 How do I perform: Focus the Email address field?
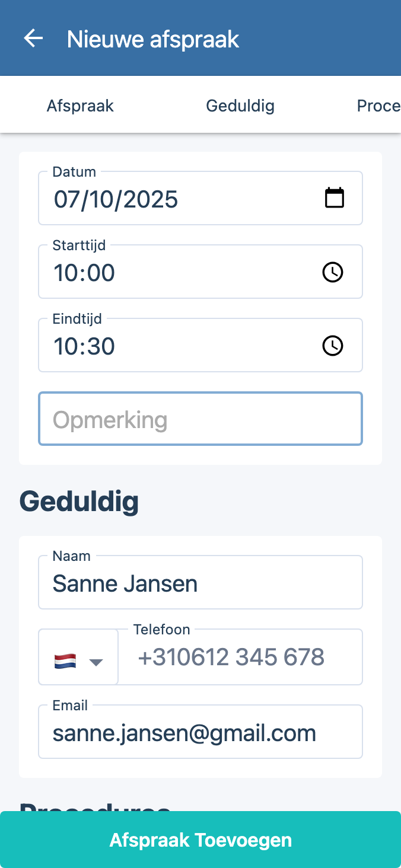pos(200,733)
